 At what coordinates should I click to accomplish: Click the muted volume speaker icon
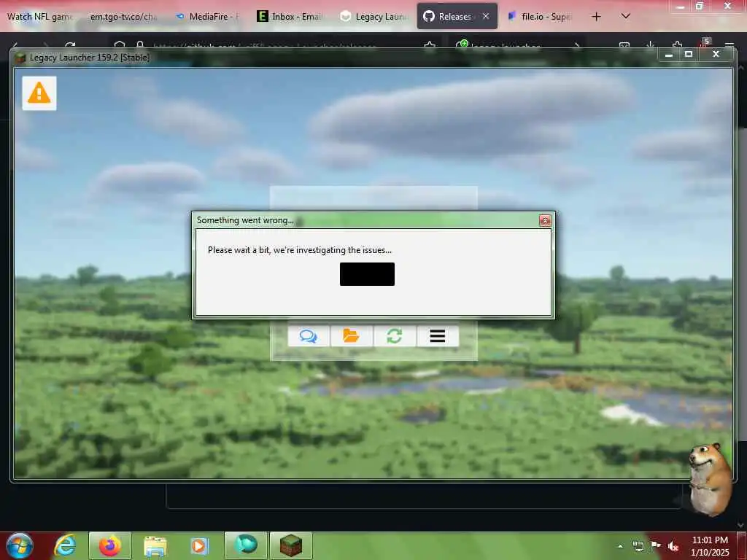pyautogui.click(x=673, y=546)
